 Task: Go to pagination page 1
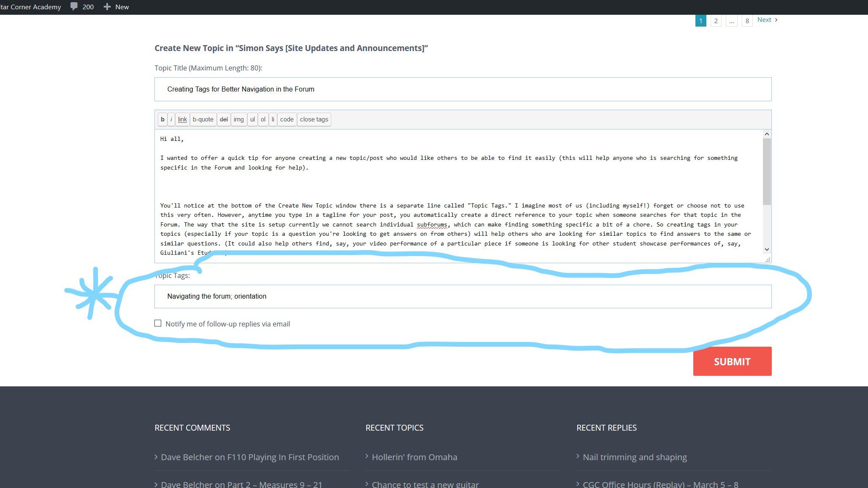click(x=700, y=21)
